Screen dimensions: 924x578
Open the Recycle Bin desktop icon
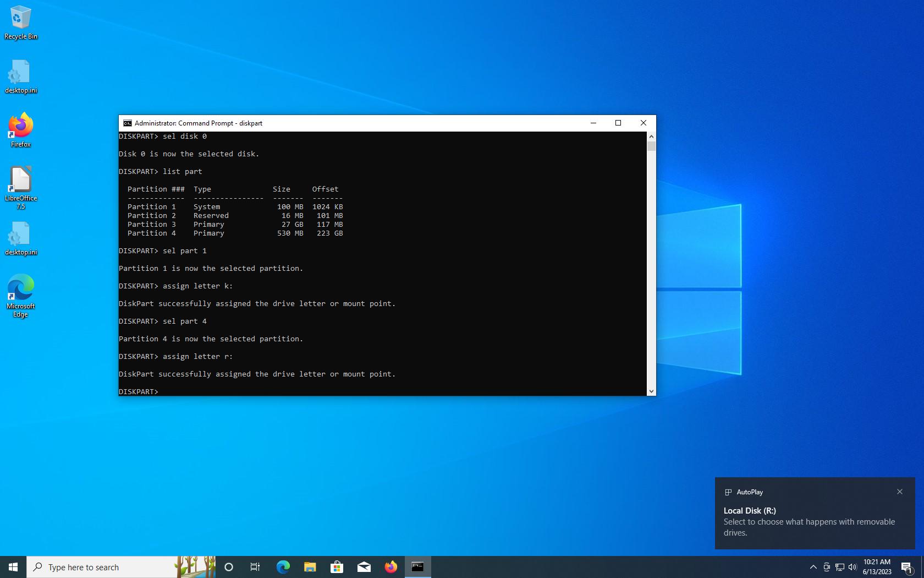[x=21, y=22]
